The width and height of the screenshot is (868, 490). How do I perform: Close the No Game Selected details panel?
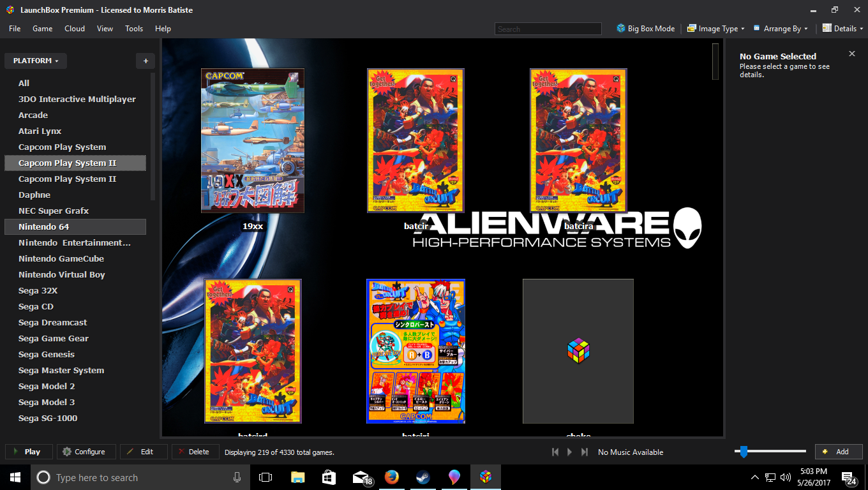pos(851,54)
